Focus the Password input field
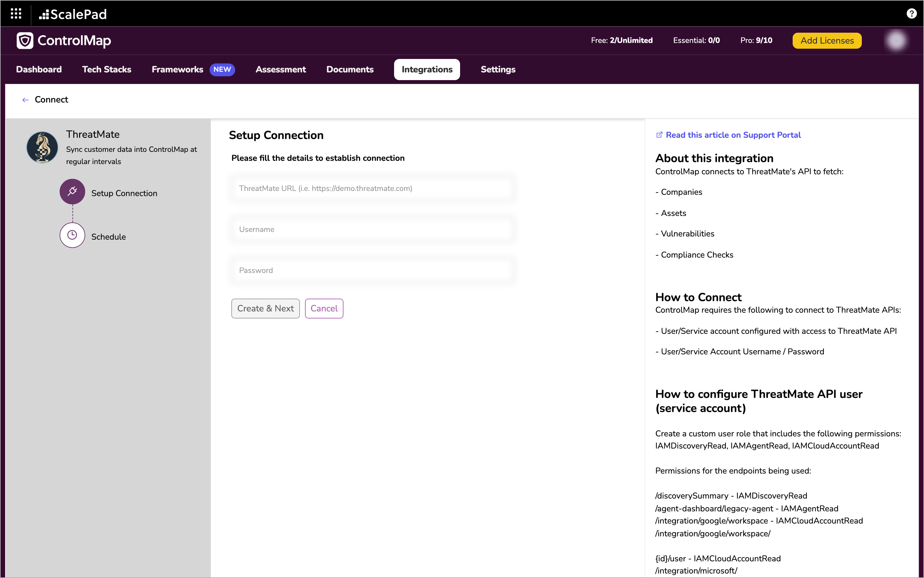The width and height of the screenshot is (924, 578). point(373,270)
